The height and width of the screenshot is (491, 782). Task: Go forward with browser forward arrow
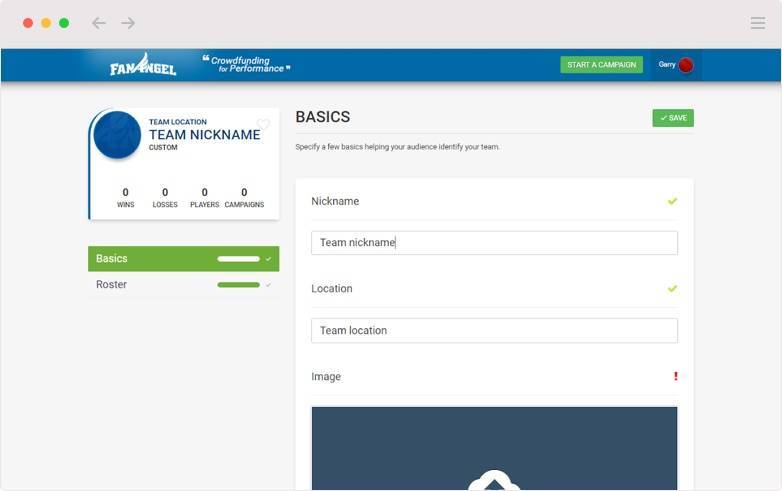pos(128,23)
